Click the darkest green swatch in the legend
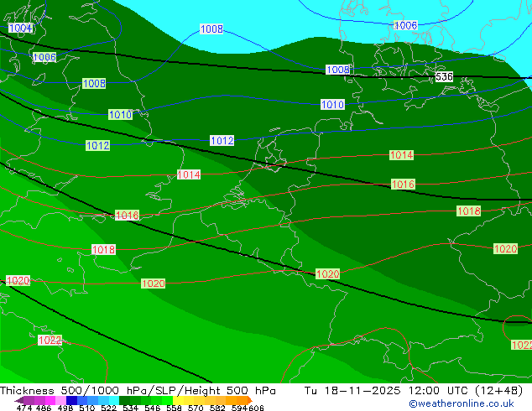 (x=124, y=400)
